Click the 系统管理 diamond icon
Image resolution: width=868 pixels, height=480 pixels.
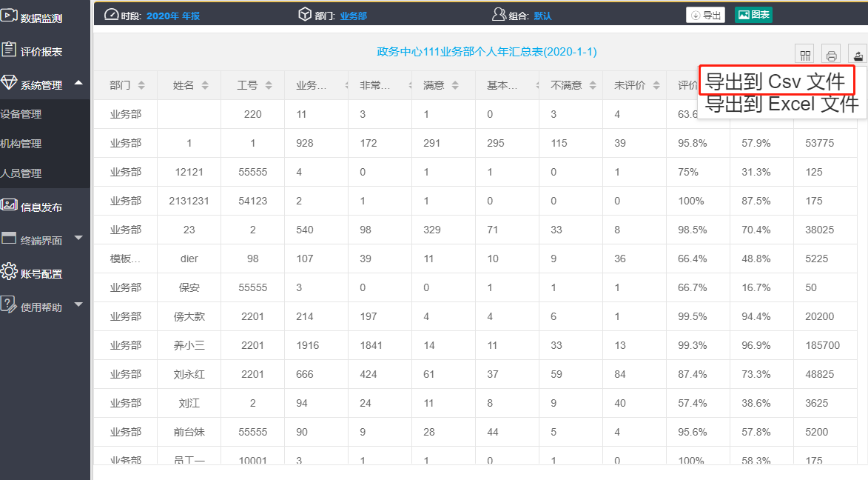10,84
